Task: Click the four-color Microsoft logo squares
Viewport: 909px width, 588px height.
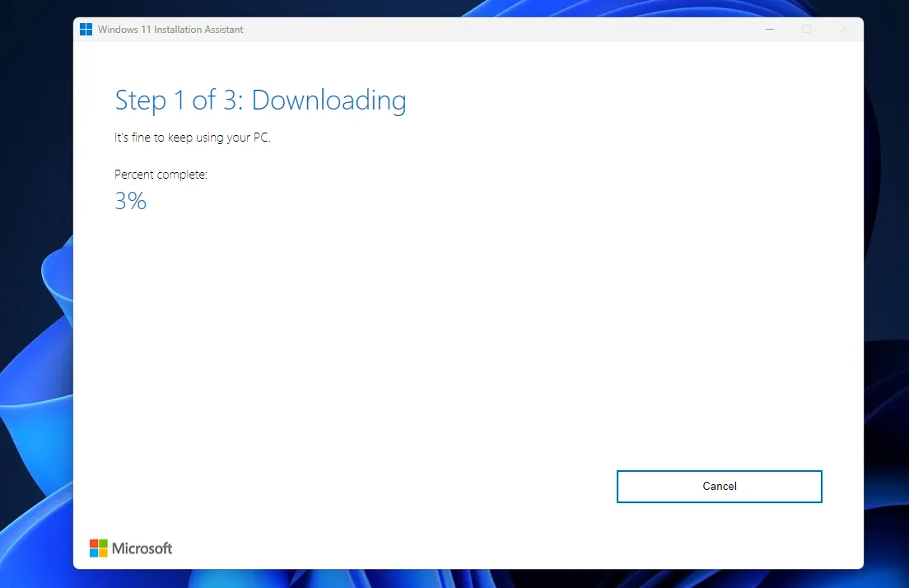Action: [98, 548]
